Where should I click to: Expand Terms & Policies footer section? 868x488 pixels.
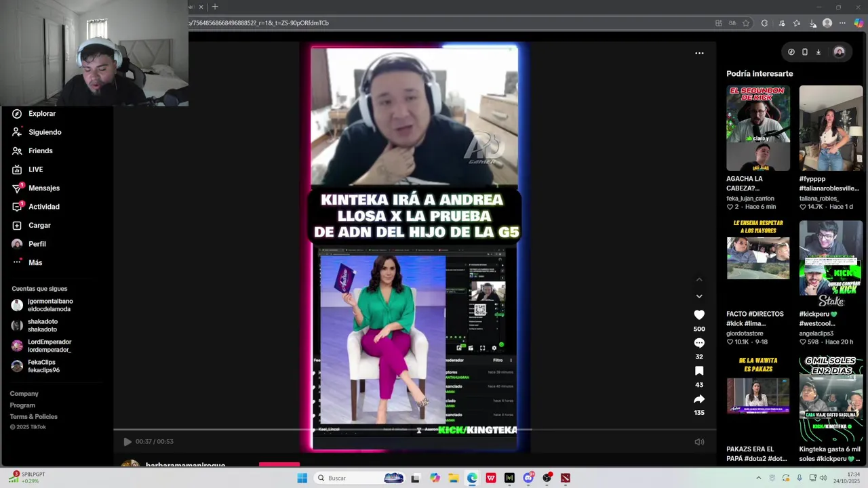(x=33, y=417)
